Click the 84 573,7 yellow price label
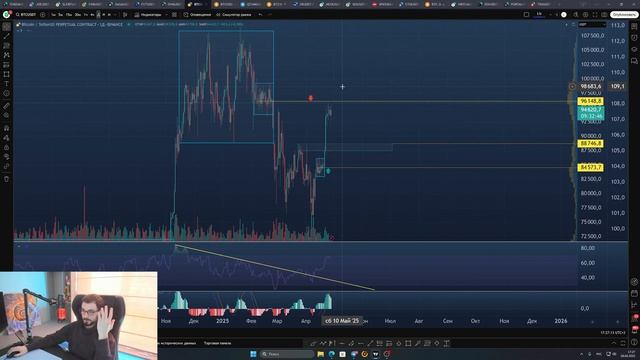This screenshot has width=640, height=360. point(591,167)
